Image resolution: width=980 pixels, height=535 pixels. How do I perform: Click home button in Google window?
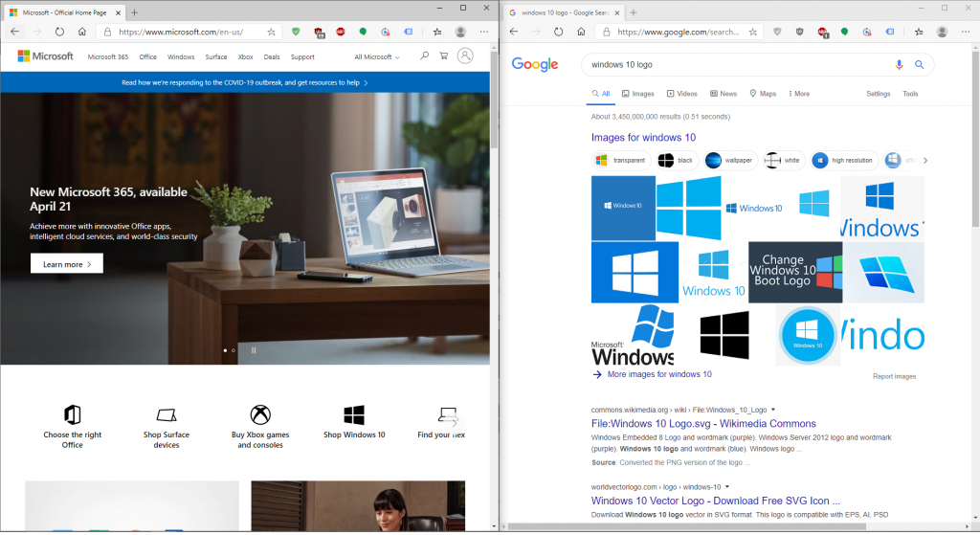tap(581, 32)
